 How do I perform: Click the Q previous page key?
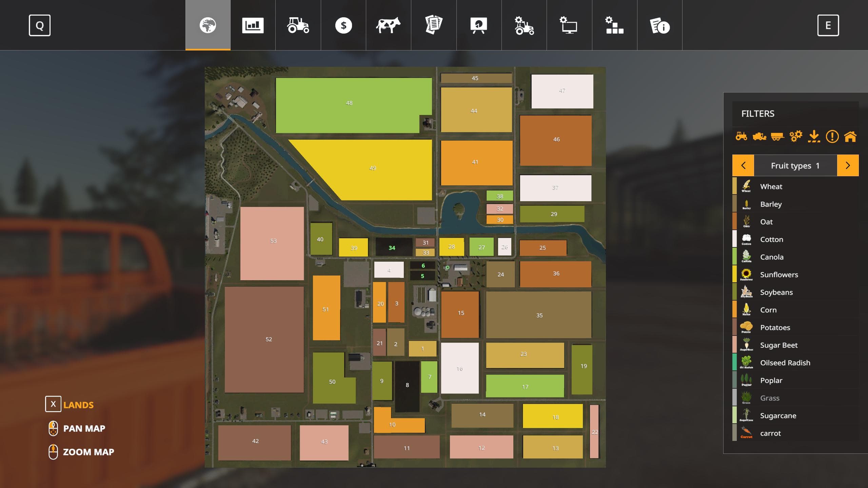point(40,25)
